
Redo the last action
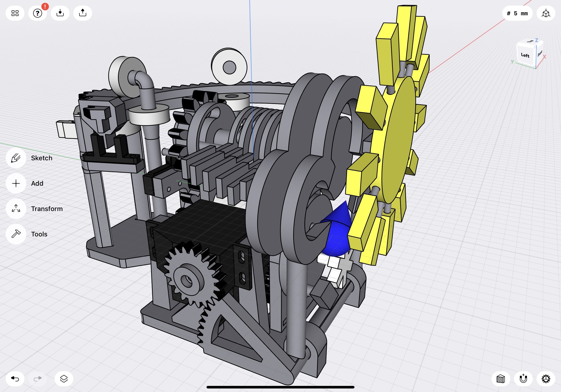click(37, 379)
